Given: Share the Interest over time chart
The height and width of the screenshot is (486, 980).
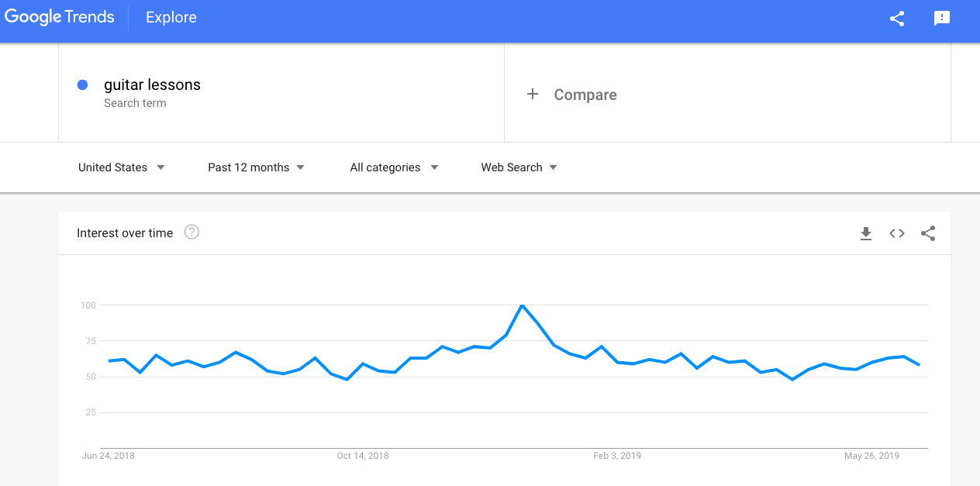Looking at the screenshot, I should click(x=928, y=233).
